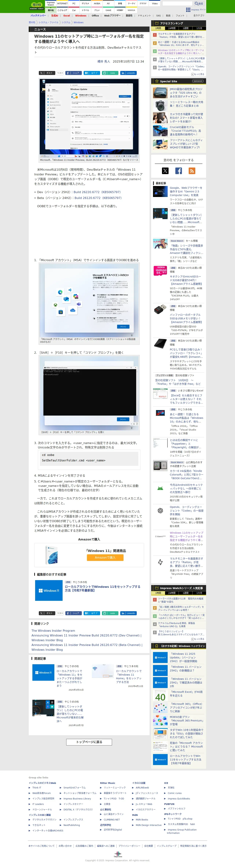This screenshot has width=235, height=868.
Task: Open Think IT footer link
Action: [x=37, y=788]
